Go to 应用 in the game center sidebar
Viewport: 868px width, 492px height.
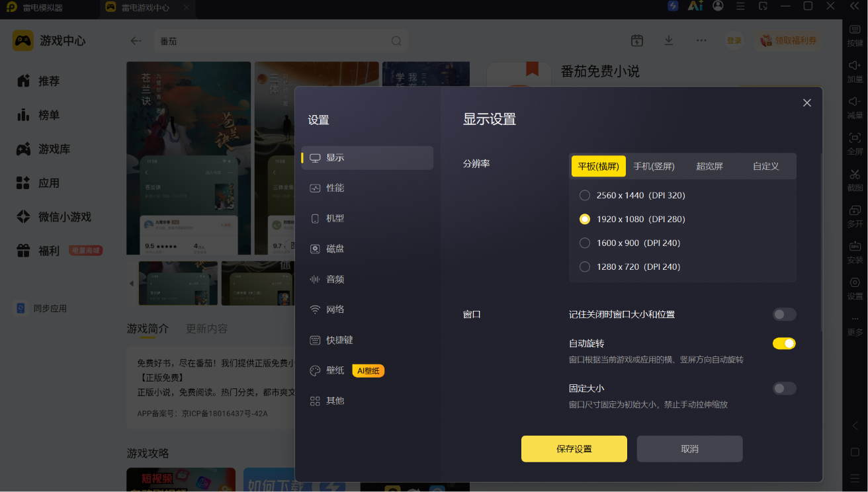(38, 183)
